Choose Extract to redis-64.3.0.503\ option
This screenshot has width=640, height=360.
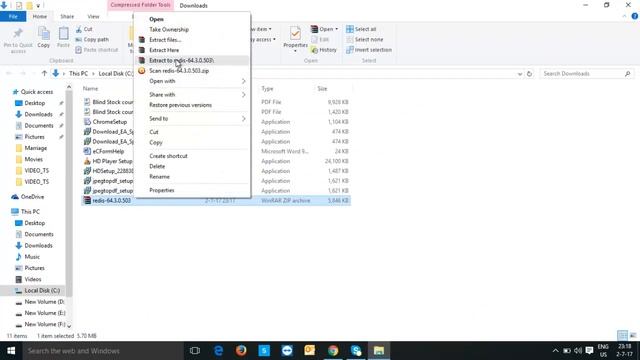click(x=192, y=60)
